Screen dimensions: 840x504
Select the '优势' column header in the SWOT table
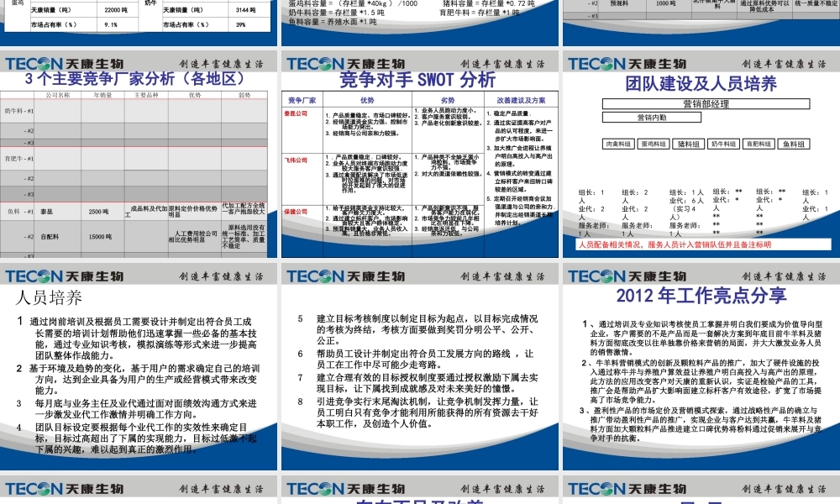[x=367, y=100]
